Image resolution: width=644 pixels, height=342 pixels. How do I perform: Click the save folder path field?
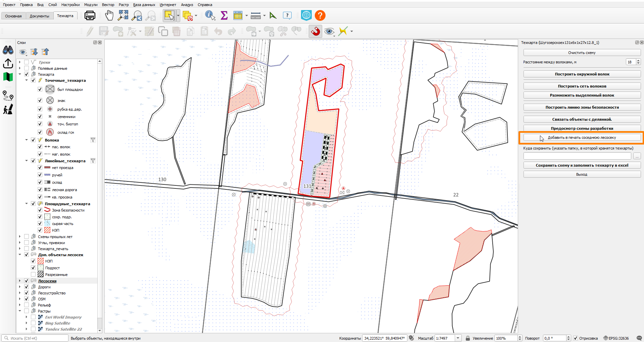[577, 156]
